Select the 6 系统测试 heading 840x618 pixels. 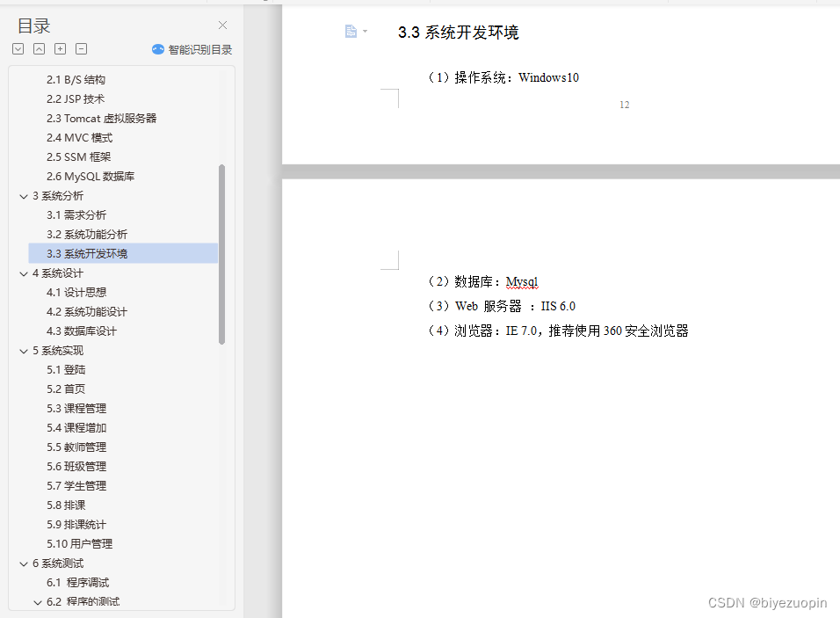tap(58, 563)
